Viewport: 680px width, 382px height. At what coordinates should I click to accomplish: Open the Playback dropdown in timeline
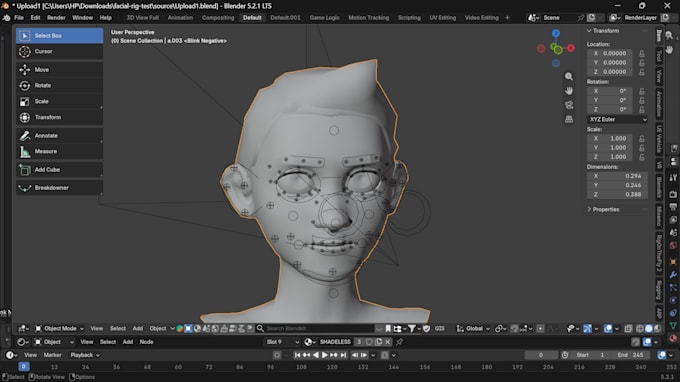pos(85,355)
